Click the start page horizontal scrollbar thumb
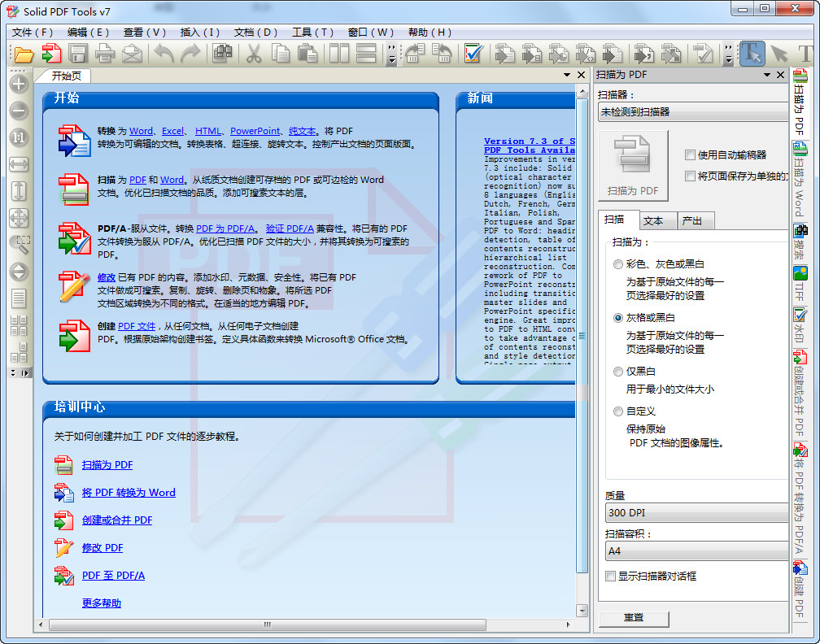This screenshot has height=644, width=820. [267, 624]
